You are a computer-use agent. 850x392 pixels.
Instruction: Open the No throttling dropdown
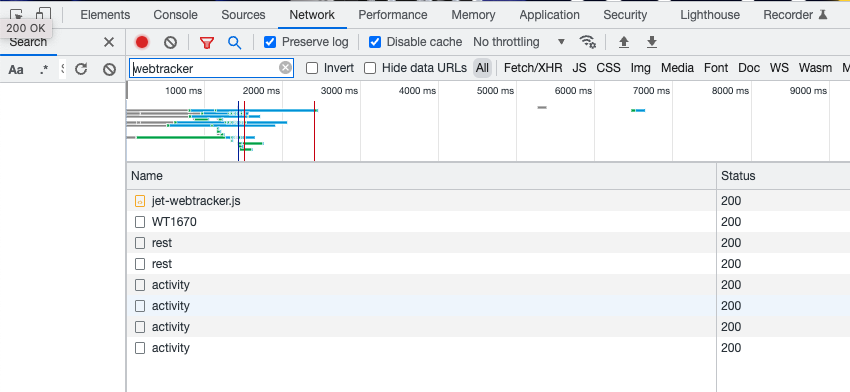pos(519,42)
